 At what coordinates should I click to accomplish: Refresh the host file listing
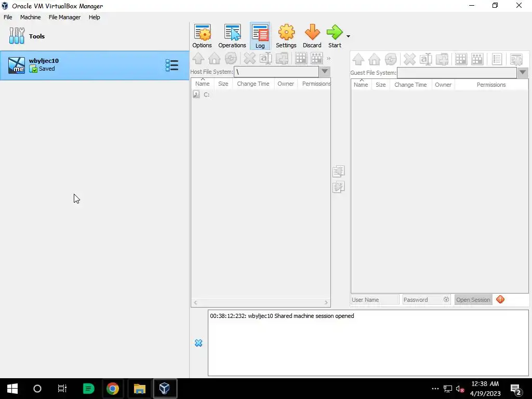[x=231, y=58]
